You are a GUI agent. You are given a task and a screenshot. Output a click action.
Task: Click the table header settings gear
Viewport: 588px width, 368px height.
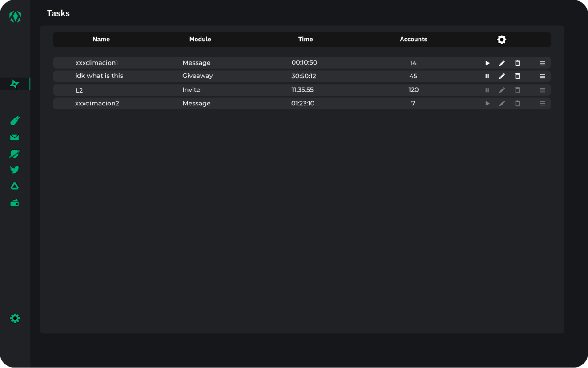click(x=502, y=40)
